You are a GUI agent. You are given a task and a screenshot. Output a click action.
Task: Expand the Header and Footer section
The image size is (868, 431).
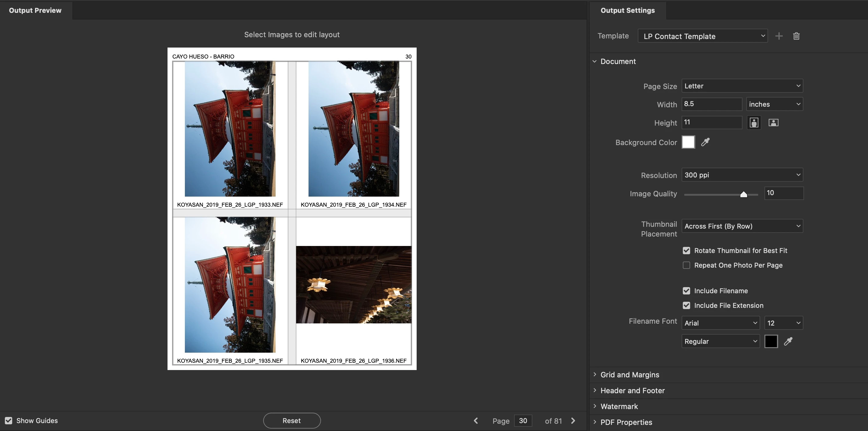(x=632, y=390)
